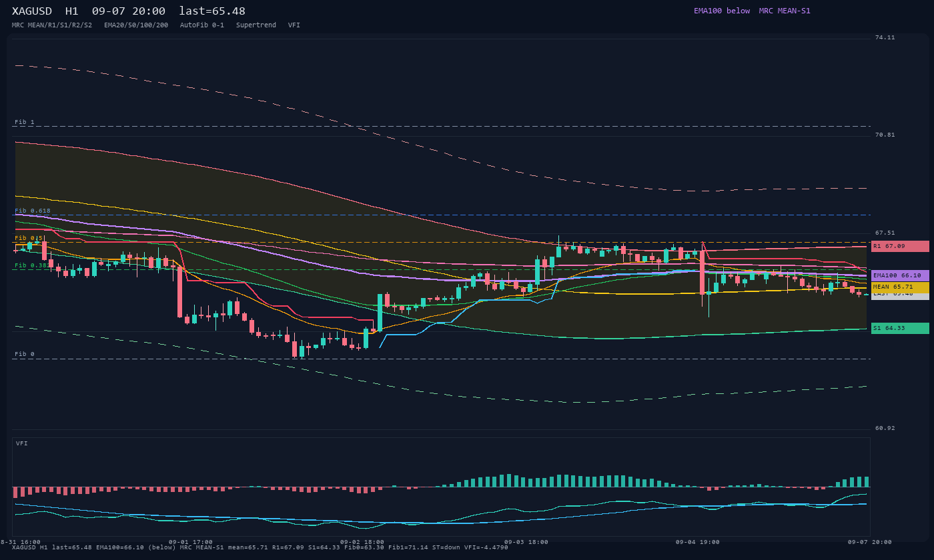Click the R1 67.09 price tag

point(900,246)
